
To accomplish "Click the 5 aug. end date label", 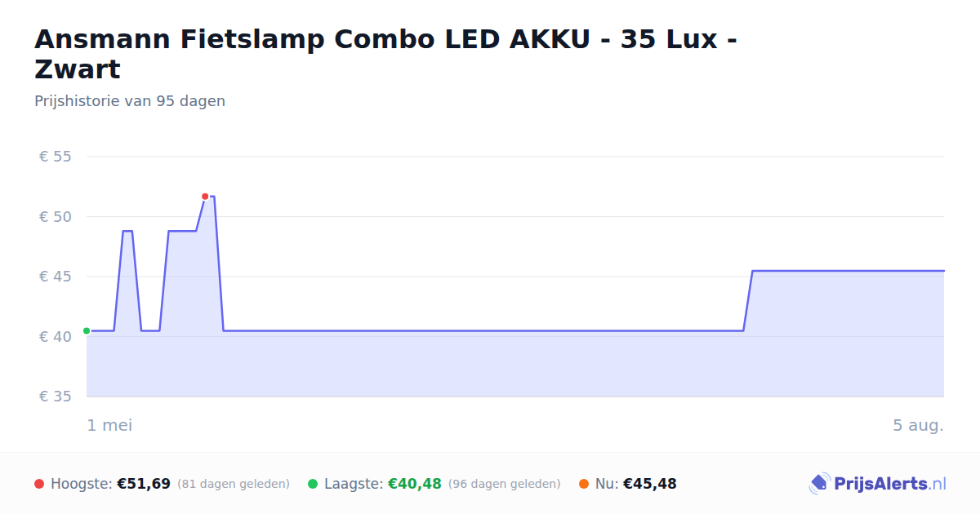I will coord(918,425).
